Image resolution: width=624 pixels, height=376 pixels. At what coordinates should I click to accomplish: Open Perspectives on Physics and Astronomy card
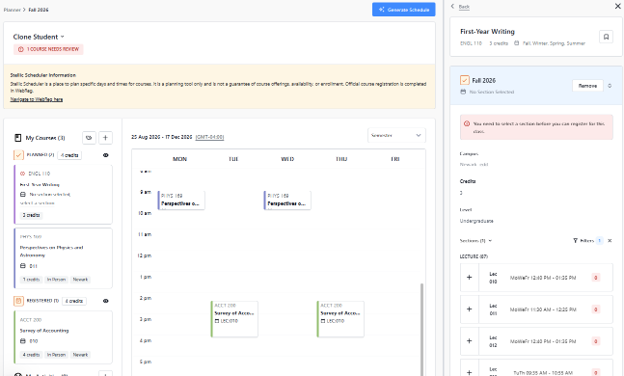click(63, 258)
